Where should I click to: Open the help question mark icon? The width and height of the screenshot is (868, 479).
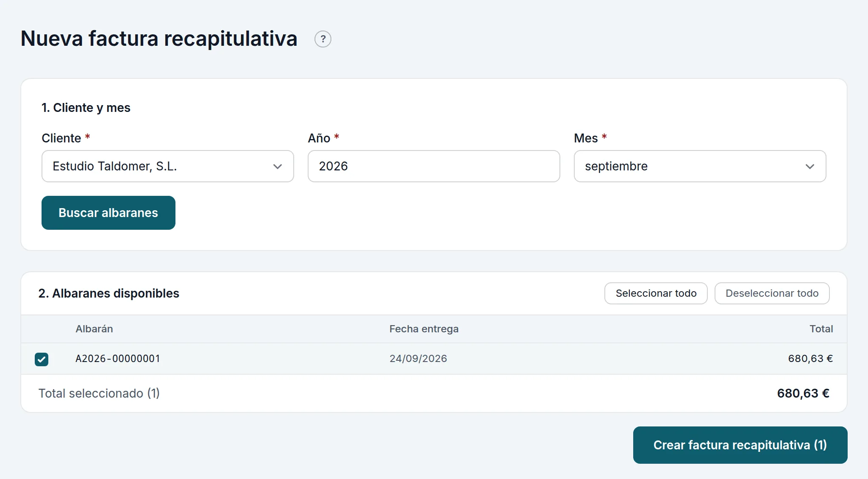(x=323, y=39)
